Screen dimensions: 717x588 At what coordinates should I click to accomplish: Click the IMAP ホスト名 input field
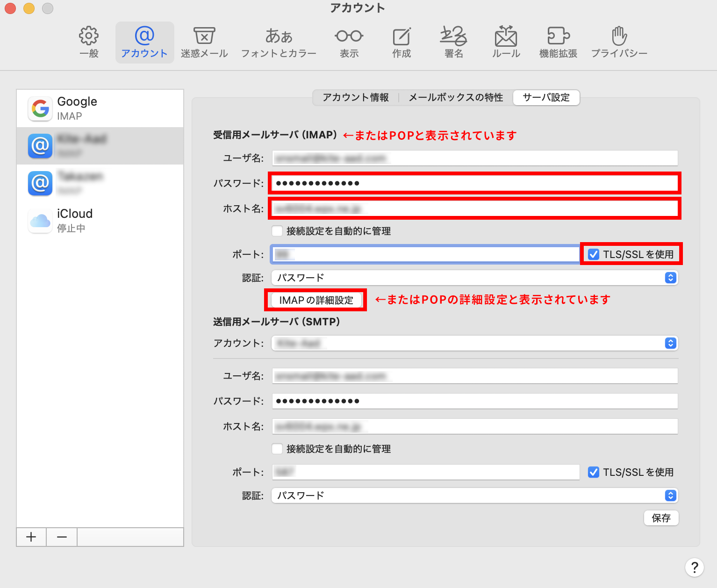474,208
